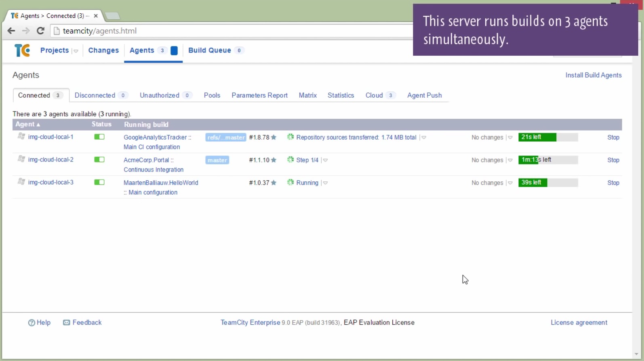
Task: Click the favorite star for build #1.8.78
Action: point(274,137)
